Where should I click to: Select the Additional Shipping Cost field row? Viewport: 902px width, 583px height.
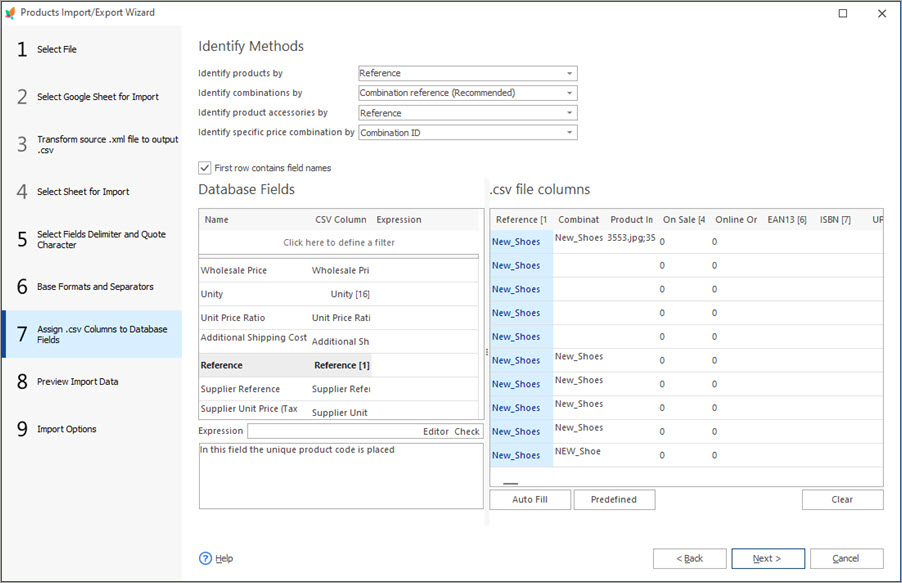pos(339,341)
